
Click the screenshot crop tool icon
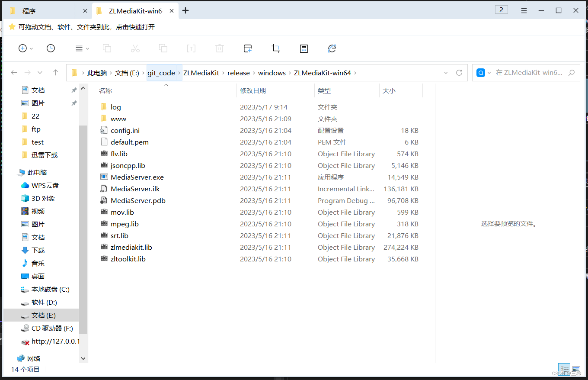point(276,48)
